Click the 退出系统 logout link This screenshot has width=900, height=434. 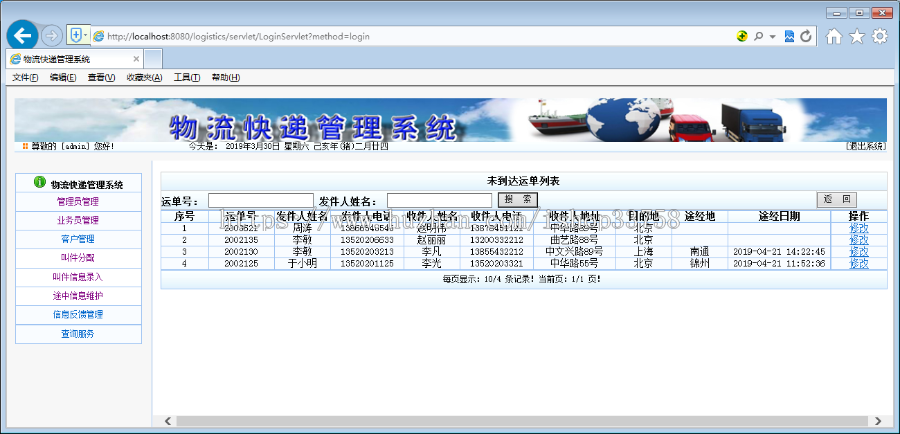pyautogui.click(x=866, y=146)
